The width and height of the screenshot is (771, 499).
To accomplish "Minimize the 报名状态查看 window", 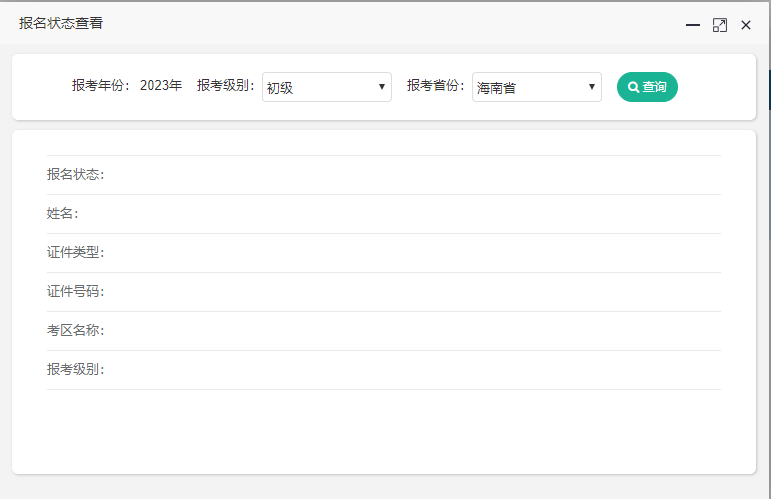I will (x=692, y=25).
